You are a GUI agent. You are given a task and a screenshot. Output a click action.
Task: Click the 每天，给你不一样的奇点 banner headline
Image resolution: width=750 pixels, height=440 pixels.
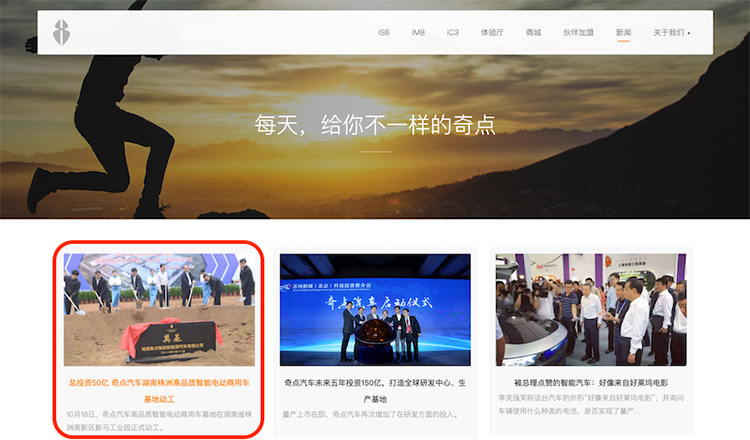pyautogui.click(x=375, y=127)
